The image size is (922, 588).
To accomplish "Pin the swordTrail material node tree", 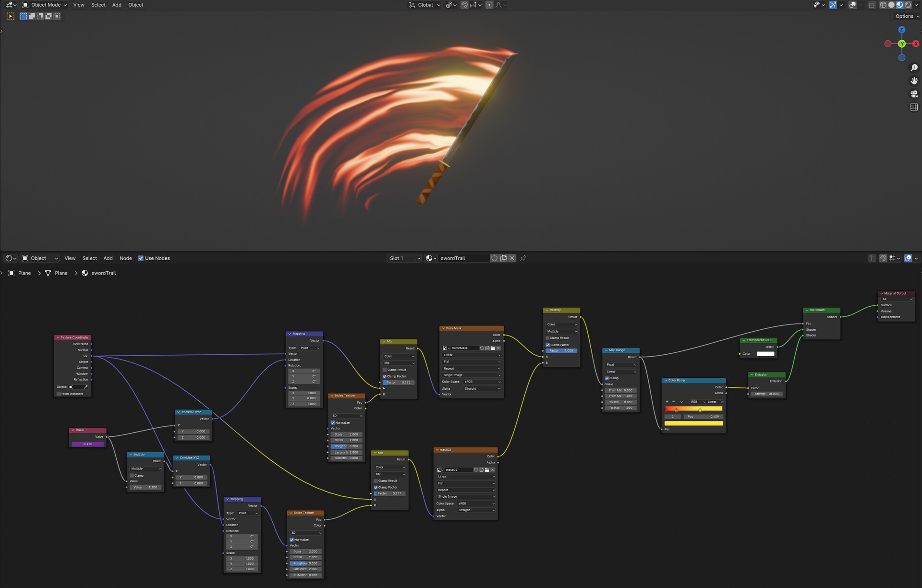I will coord(523,258).
